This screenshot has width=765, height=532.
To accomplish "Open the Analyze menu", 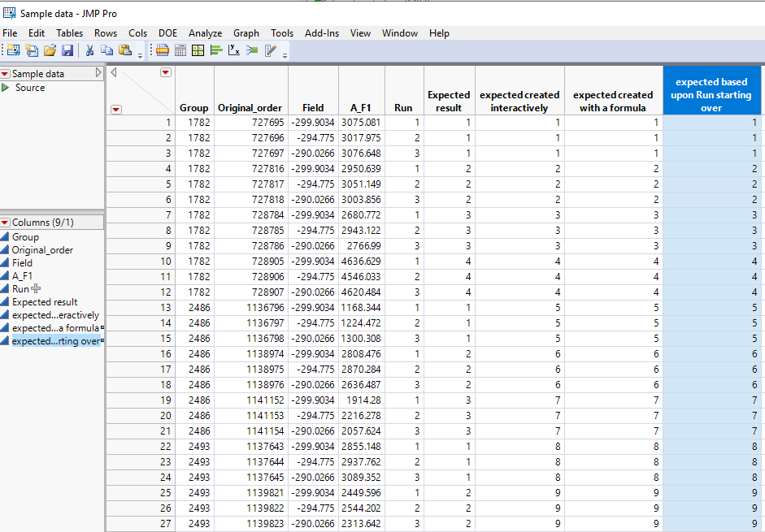I will point(206,33).
